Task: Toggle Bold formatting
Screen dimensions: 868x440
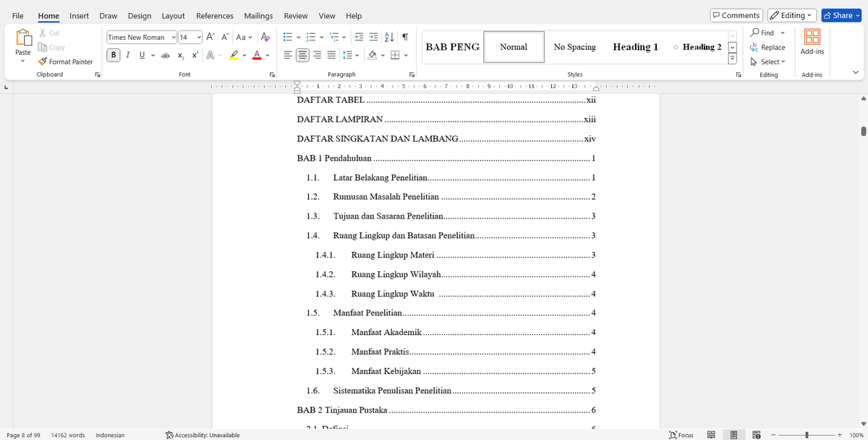Action: pos(114,55)
